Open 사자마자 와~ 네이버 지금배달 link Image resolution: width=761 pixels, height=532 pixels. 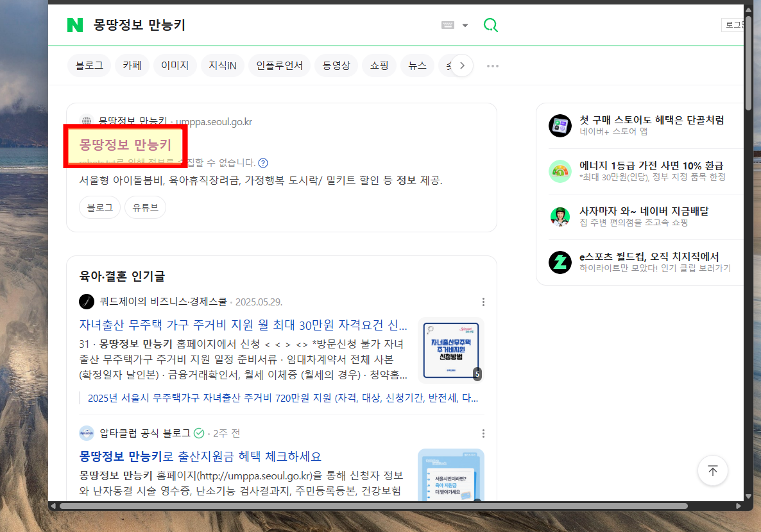coord(644,211)
